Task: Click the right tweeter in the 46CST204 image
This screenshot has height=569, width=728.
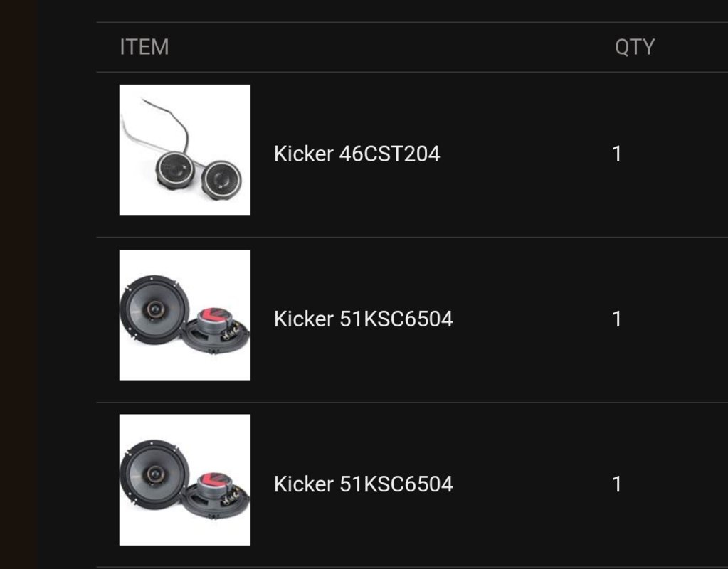Action: tap(221, 180)
